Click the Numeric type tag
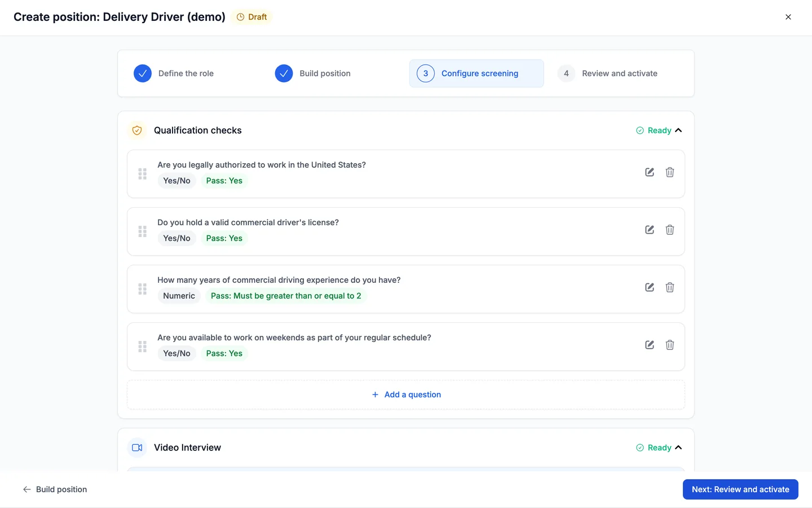812x508 pixels. pyautogui.click(x=179, y=296)
